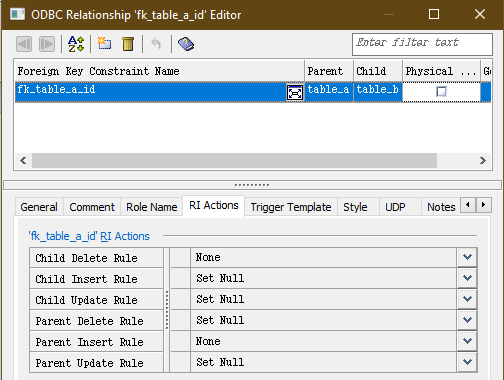
Task: Open Parent Delete Rule dropdown
Action: [467, 320]
